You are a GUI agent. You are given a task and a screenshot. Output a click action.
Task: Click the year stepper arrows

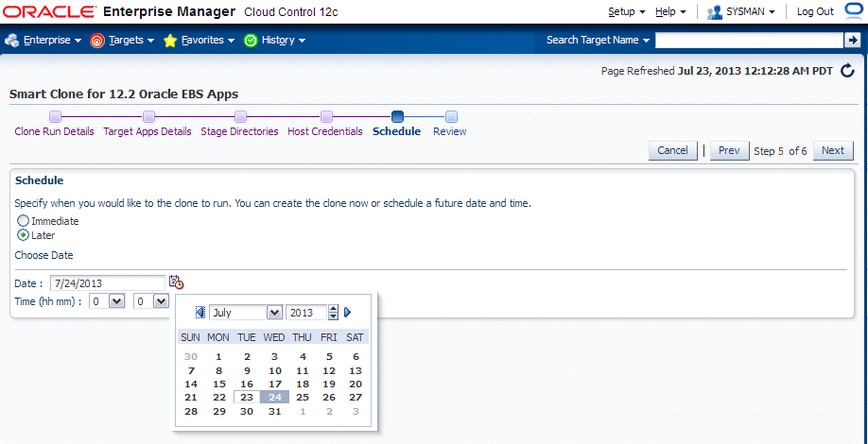point(333,313)
